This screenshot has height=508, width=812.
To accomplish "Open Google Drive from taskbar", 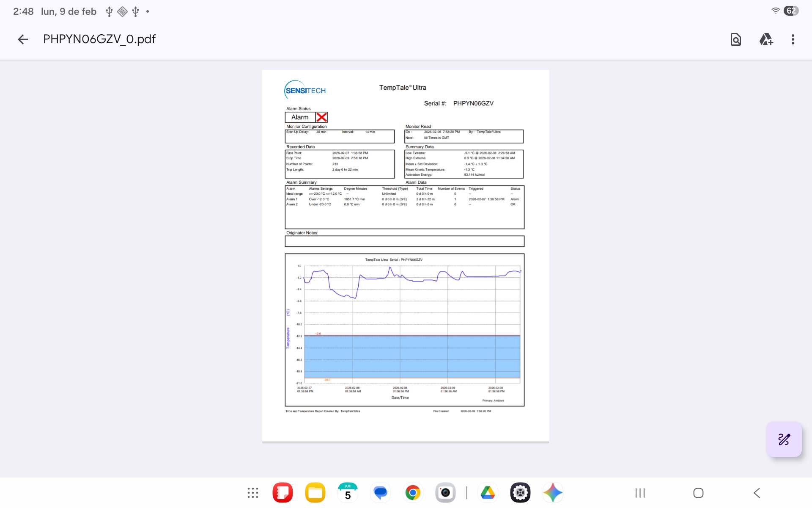I will [488, 493].
